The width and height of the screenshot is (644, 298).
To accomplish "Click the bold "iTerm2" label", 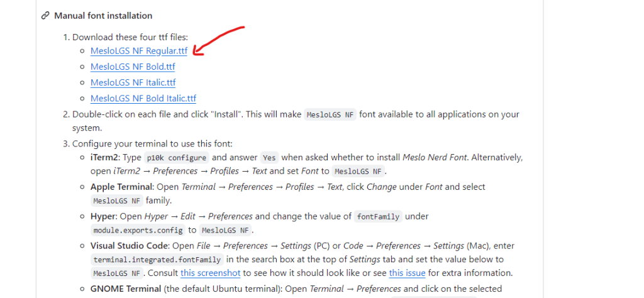I will pos(104,157).
